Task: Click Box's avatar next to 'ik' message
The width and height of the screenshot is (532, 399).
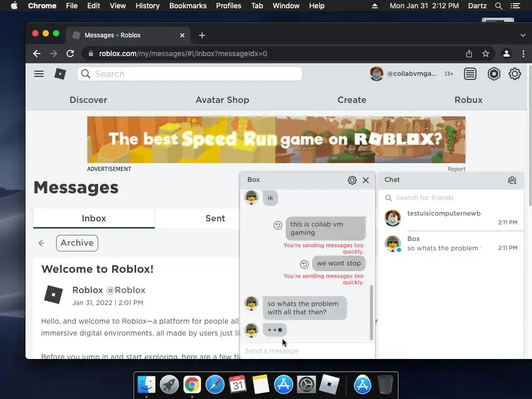Action: [x=251, y=198]
